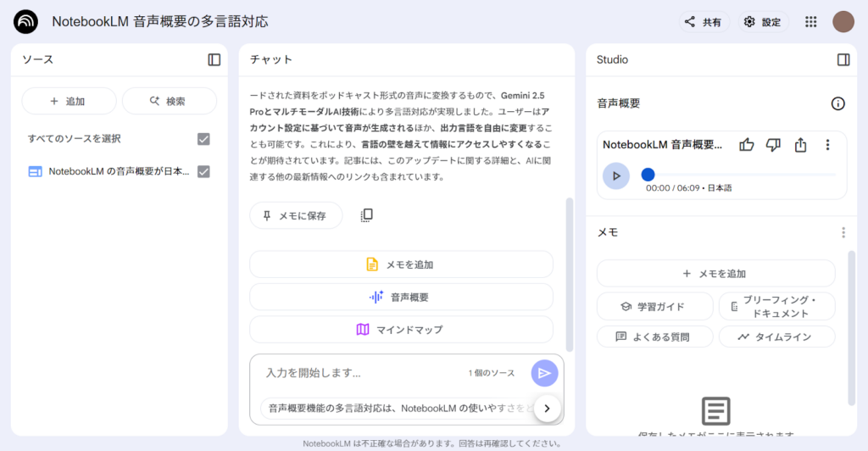The width and height of the screenshot is (868, 451).
Task: Give thumbs down to the audio overview
Action: point(773,145)
